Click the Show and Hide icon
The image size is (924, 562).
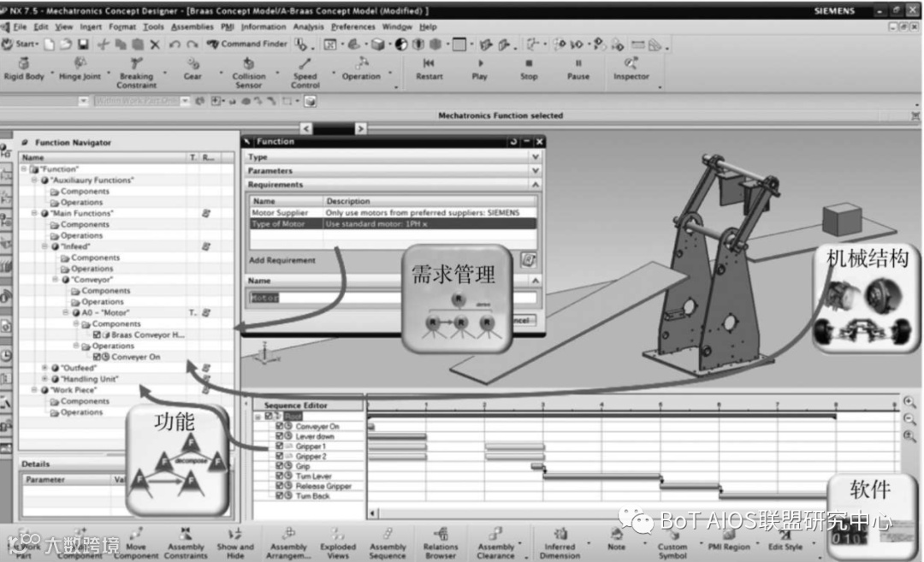pyautogui.click(x=235, y=543)
